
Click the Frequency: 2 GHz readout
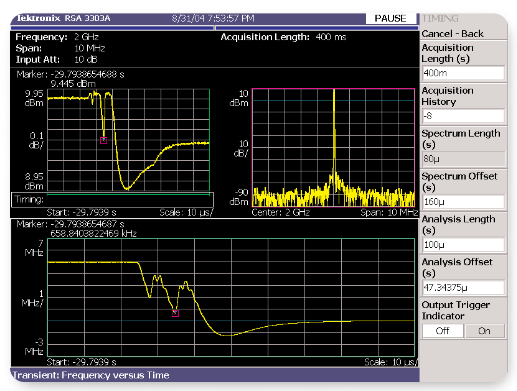[x=57, y=37]
